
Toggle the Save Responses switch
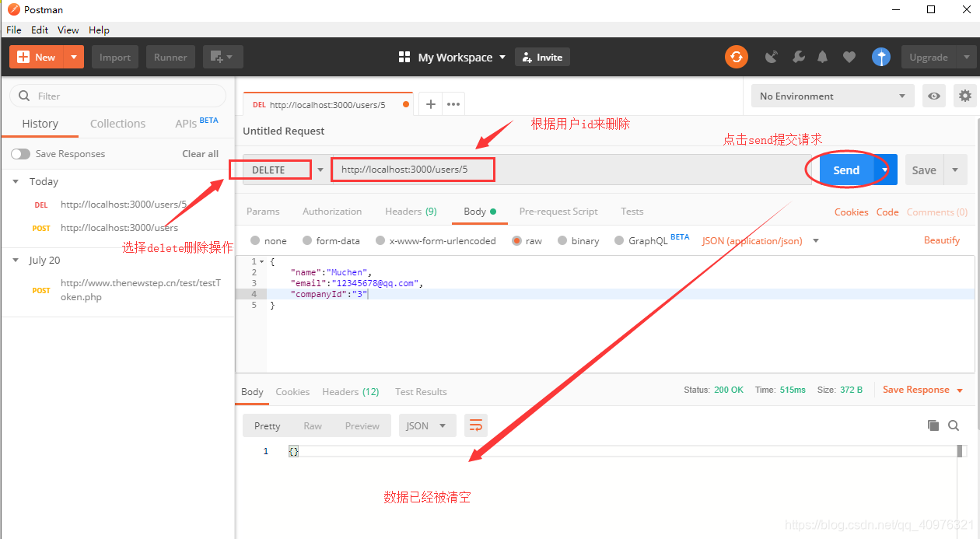[x=20, y=154]
